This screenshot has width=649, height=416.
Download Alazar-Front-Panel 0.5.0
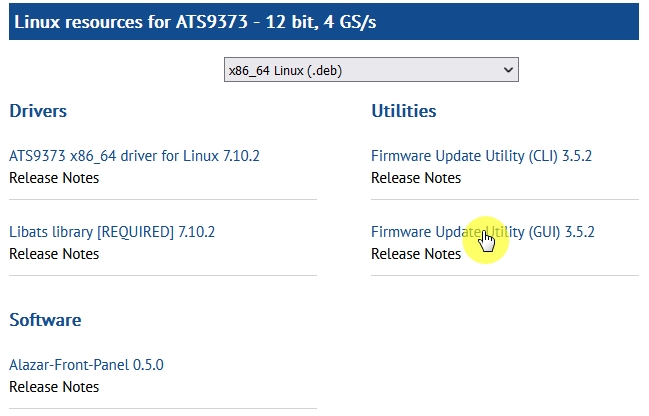coord(86,365)
